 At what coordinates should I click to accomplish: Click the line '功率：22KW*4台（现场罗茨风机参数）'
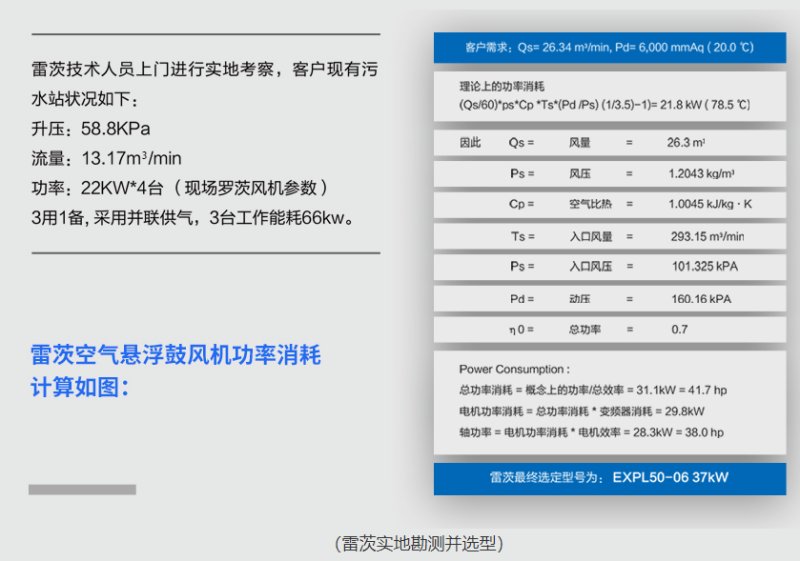[180, 188]
